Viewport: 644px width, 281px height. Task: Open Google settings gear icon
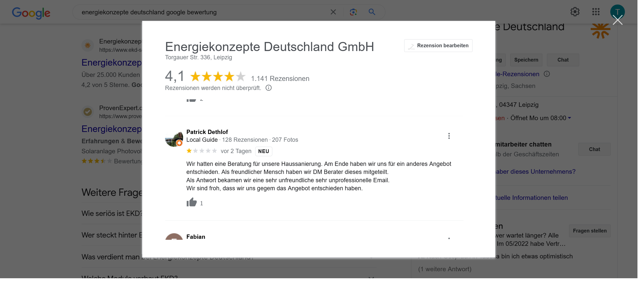click(575, 12)
